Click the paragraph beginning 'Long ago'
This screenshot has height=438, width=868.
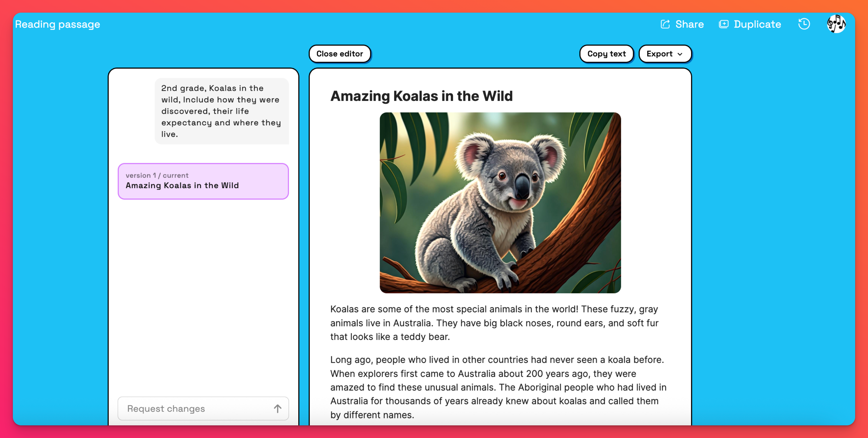pyautogui.click(x=498, y=387)
